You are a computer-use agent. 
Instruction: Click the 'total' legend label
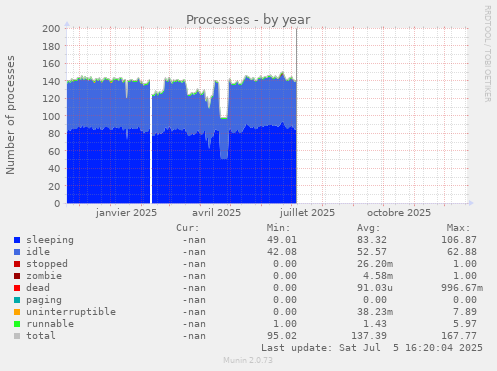(x=41, y=336)
